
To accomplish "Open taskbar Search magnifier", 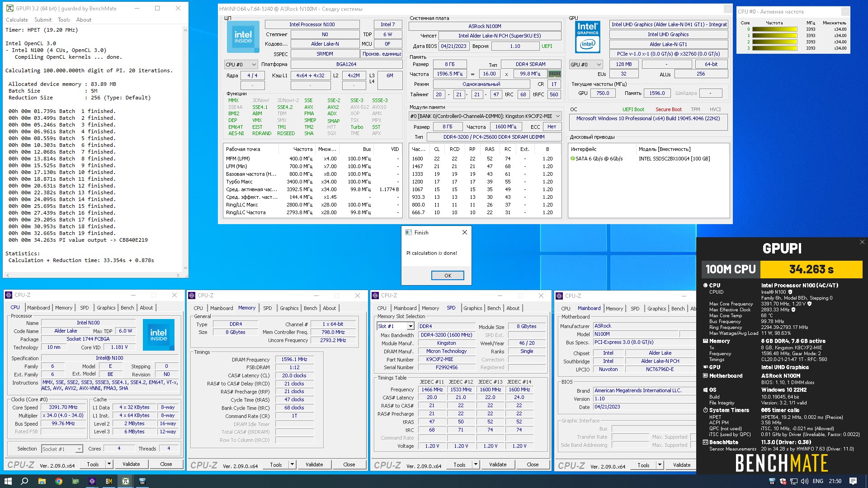I will point(24,481).
